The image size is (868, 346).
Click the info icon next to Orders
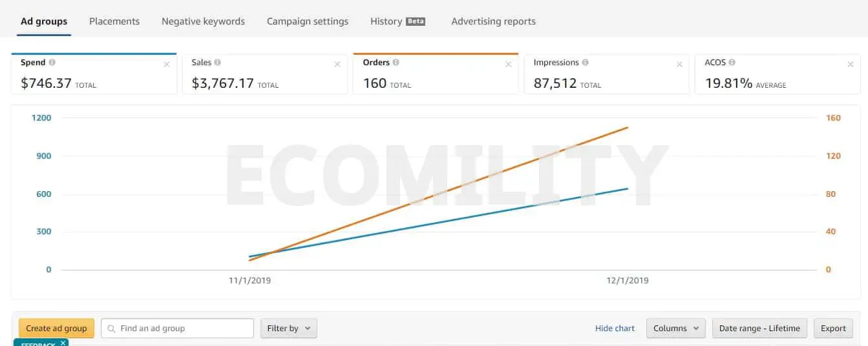pyautogui.click(x=396, y=63)
